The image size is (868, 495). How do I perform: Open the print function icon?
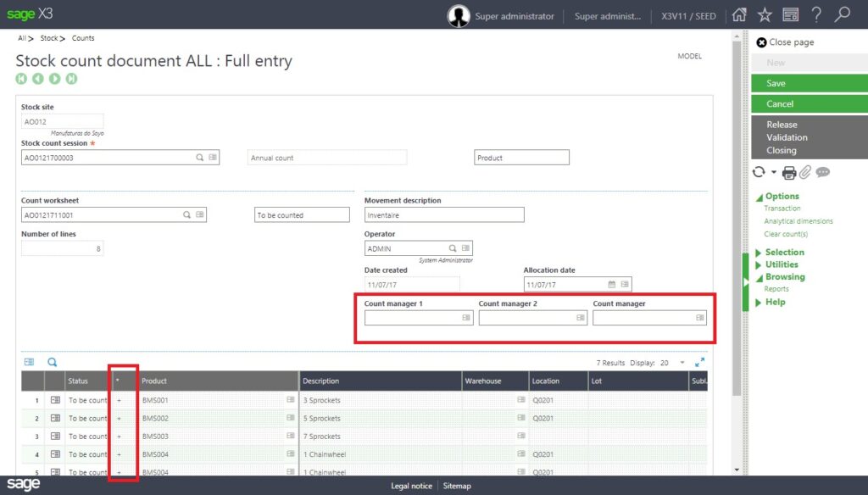tap(789, 172)
